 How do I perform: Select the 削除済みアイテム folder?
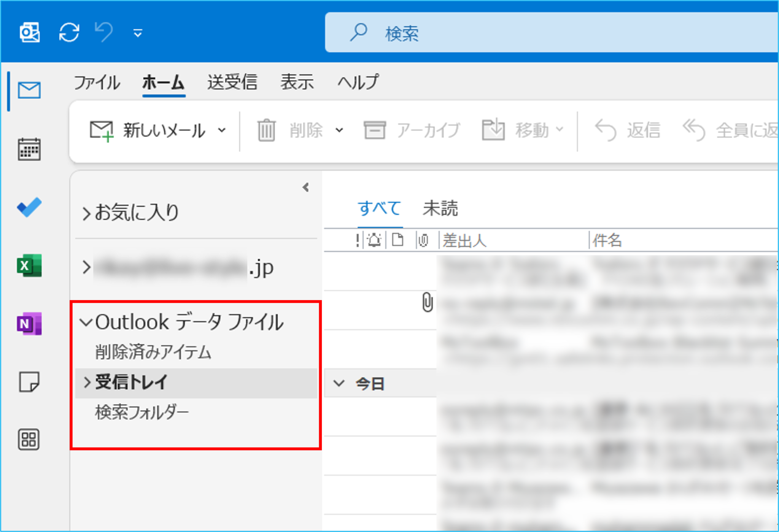click(x=153, y=352)
